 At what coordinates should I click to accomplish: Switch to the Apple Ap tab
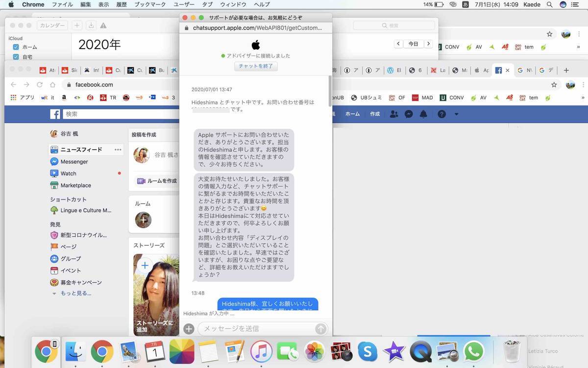click(481, 70)
